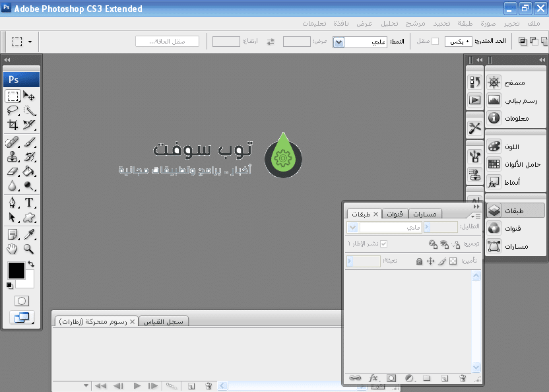Toggle unify layer visibility
Screen dimensions: 549x392
point(444,244)
